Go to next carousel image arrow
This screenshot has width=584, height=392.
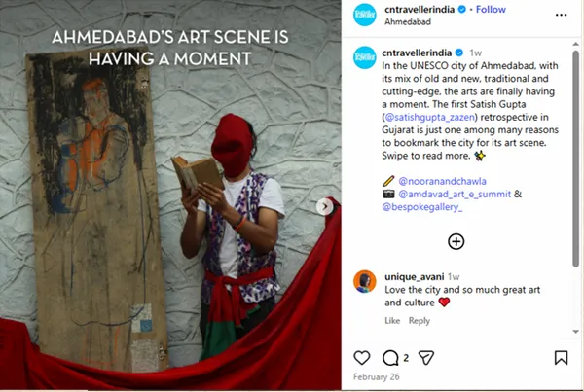click(x=326, y=206)
